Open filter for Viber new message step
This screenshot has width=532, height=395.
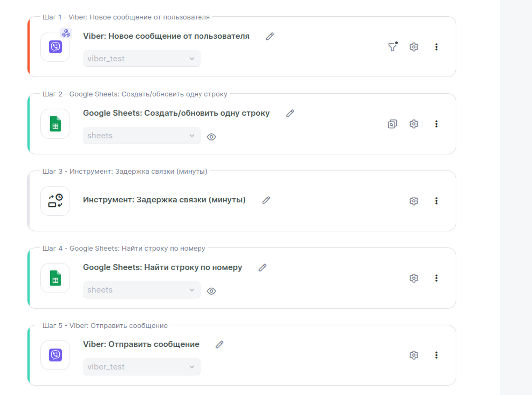[x=393, y=47]
